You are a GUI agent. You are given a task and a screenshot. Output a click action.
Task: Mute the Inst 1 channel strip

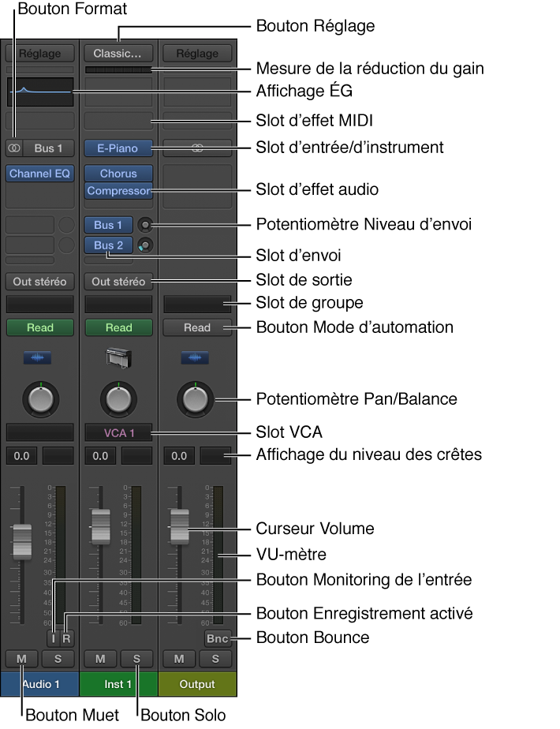100,659
